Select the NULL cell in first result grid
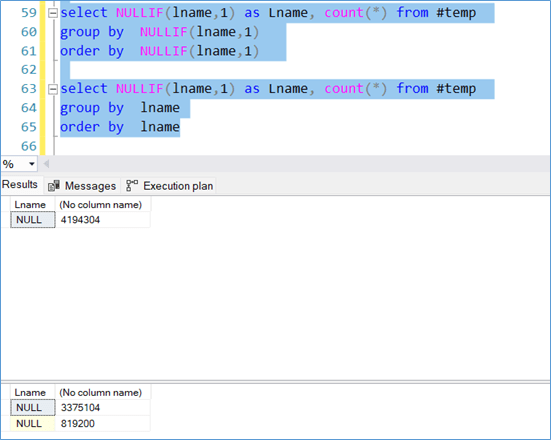This screenshot has height=440, width=551. click(x=33, y=220)
